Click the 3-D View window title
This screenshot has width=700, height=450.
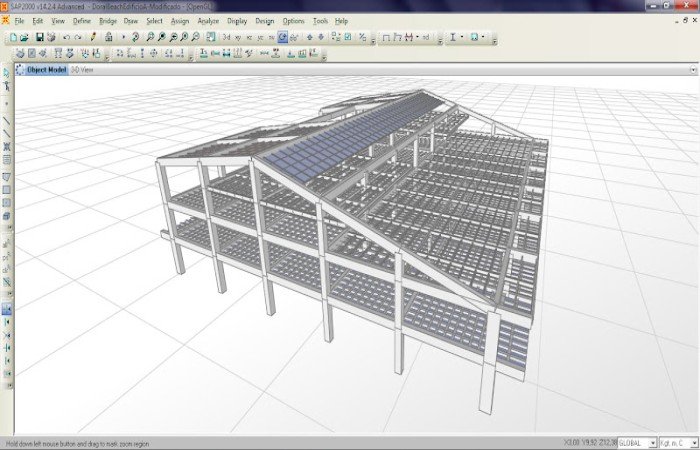[x=82, y=70]
